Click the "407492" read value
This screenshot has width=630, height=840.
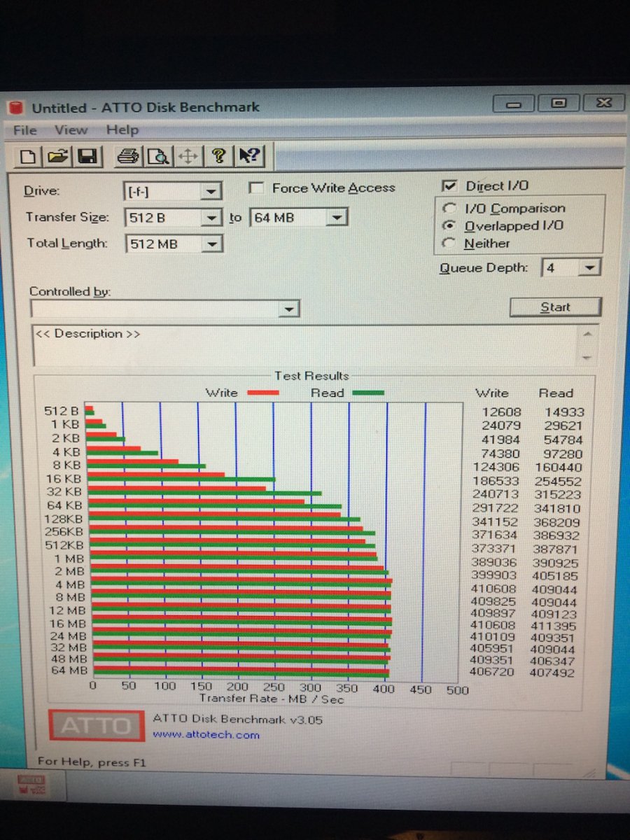click(x=552, y=673)
